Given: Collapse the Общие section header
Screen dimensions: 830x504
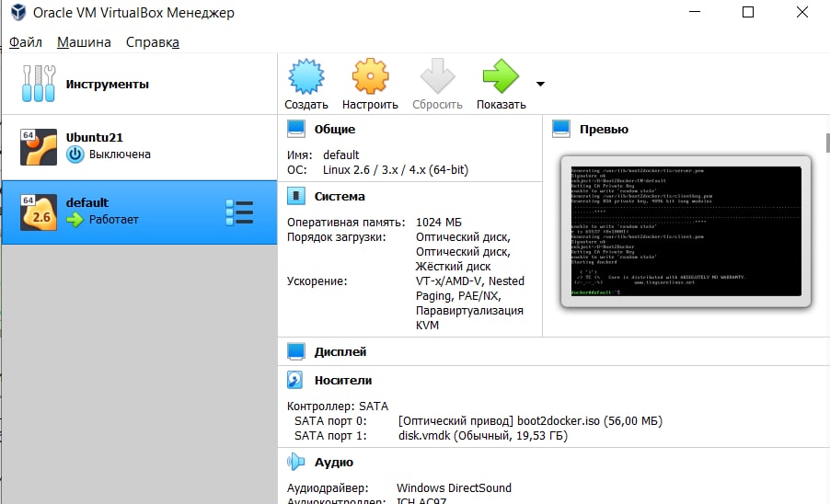Looking at the screenshot, I should 335,130.
